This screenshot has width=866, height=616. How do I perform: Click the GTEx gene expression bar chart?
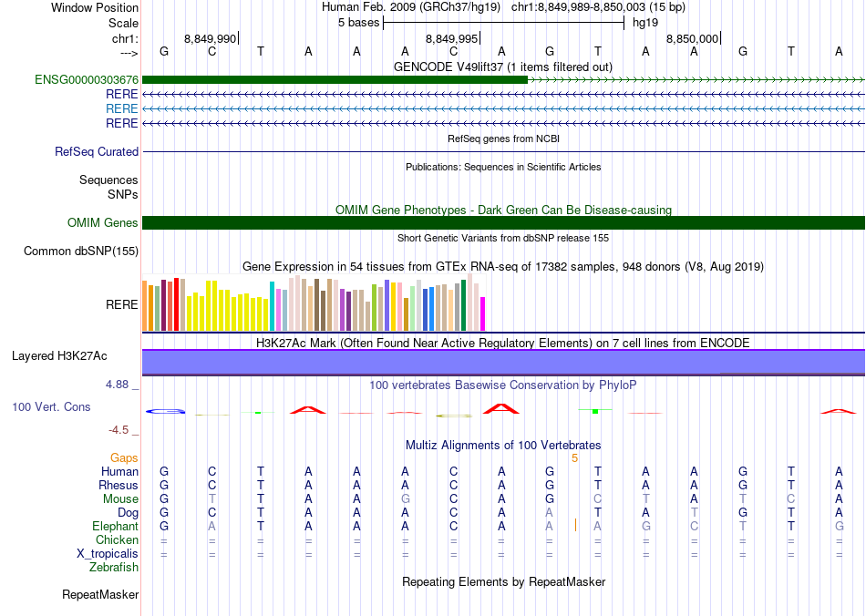[x=314, y=305]
